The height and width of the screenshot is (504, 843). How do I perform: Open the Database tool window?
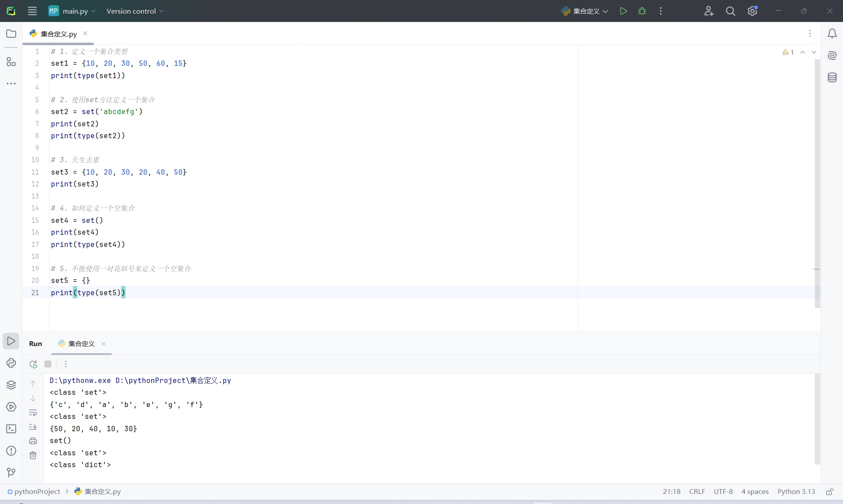832,78
